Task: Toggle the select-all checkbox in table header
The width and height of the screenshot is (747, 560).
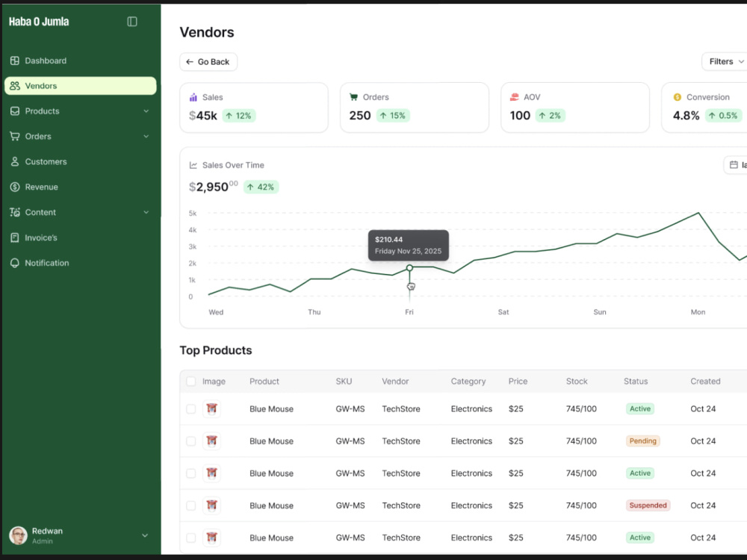Action: (191, 382)
